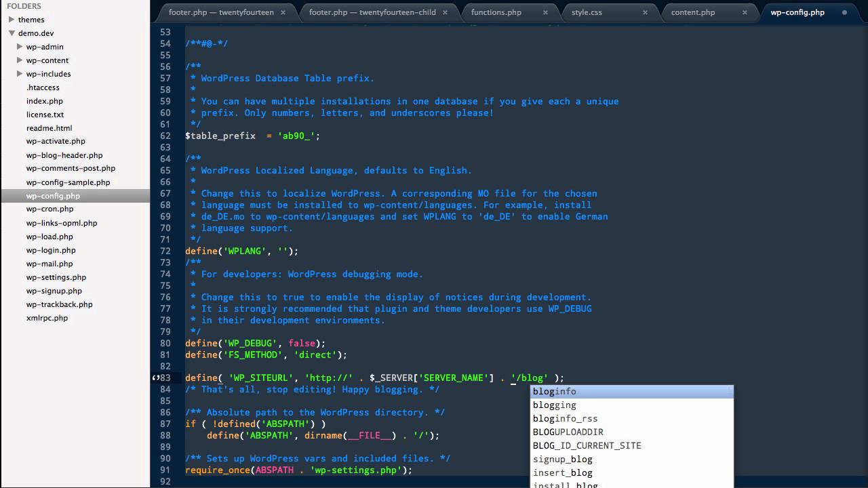Open wp-cron.php in sidebar
This screenshot has width=868, height=488.
[x=50, y=209]
